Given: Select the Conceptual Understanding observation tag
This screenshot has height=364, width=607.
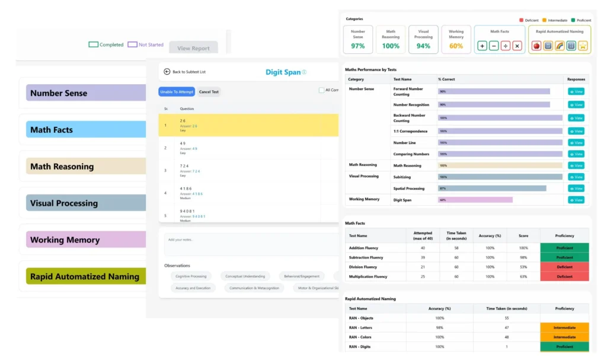Looking at the screenshot, I should (245, 276).
